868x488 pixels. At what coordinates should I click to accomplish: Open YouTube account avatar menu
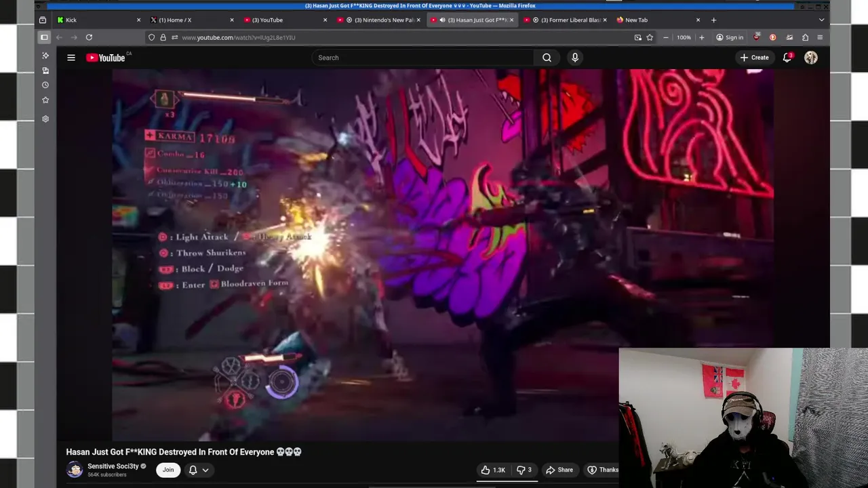click(811, 58)
